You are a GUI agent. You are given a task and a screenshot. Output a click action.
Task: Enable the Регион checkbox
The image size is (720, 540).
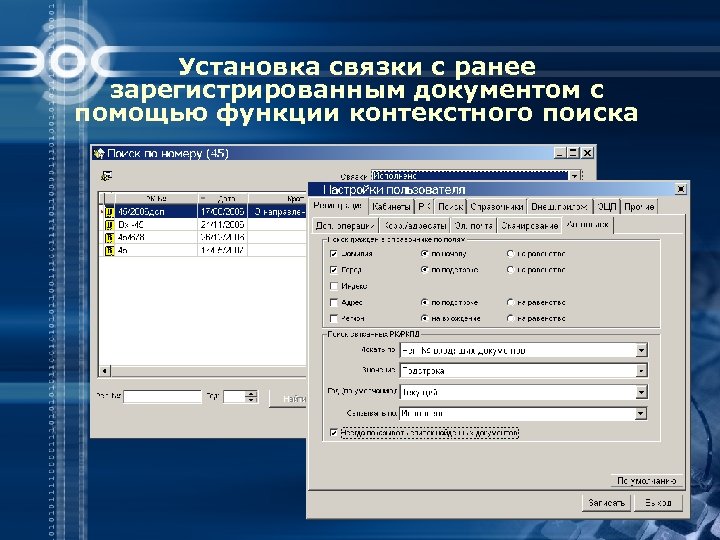point(334,318)
